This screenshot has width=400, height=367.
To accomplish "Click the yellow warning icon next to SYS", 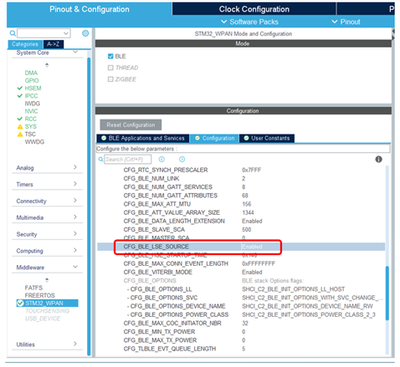I will pos(20,127).
